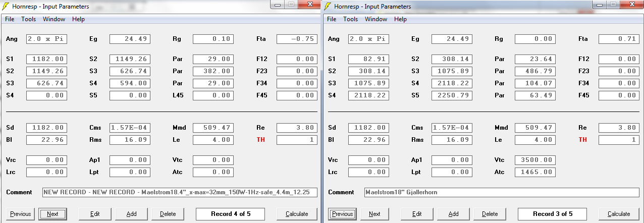Click the Rms 16.09 field in right window
The height and width of the screenshot is (223, 644).
(x=452, y=140)
